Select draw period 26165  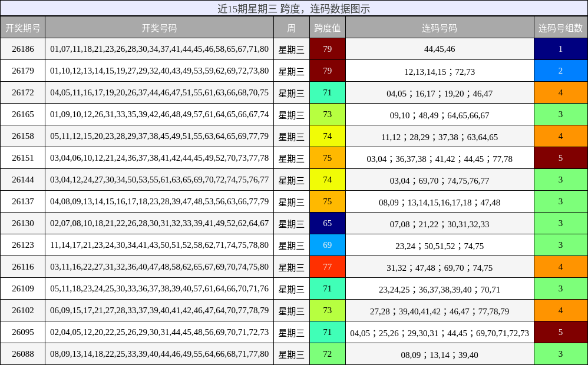[23, 114]
